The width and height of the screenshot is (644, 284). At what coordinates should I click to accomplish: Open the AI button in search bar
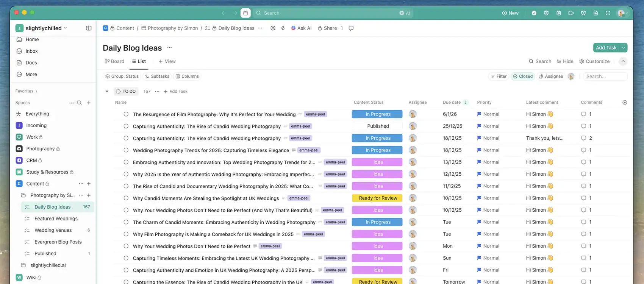click(405, 13)
